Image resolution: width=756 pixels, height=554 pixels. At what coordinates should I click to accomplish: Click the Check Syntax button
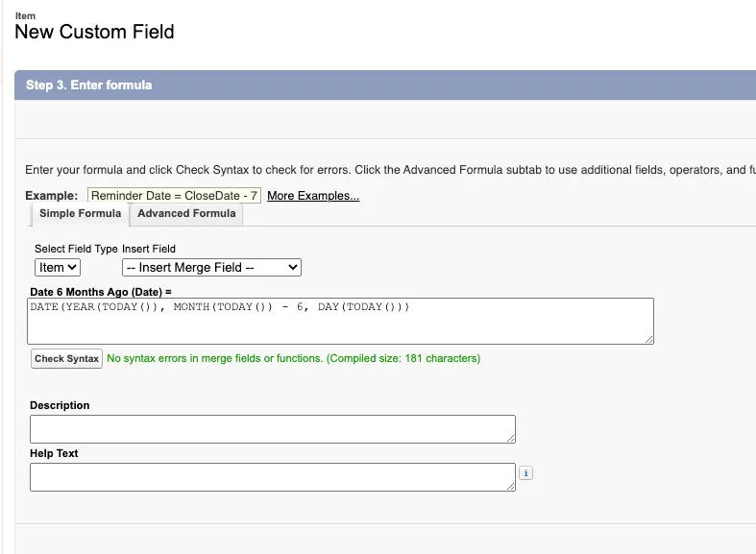tap(66, 358)
